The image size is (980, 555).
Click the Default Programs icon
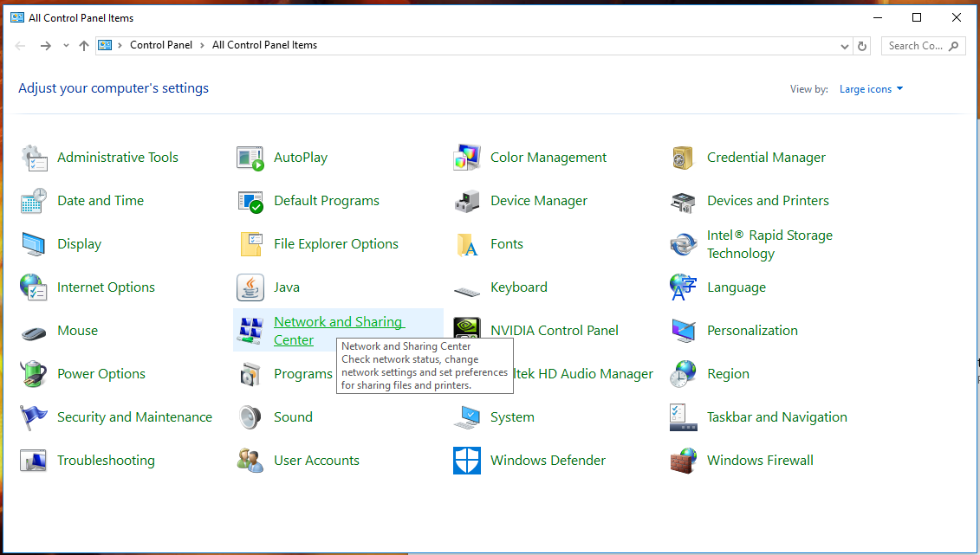coord(250,201)
